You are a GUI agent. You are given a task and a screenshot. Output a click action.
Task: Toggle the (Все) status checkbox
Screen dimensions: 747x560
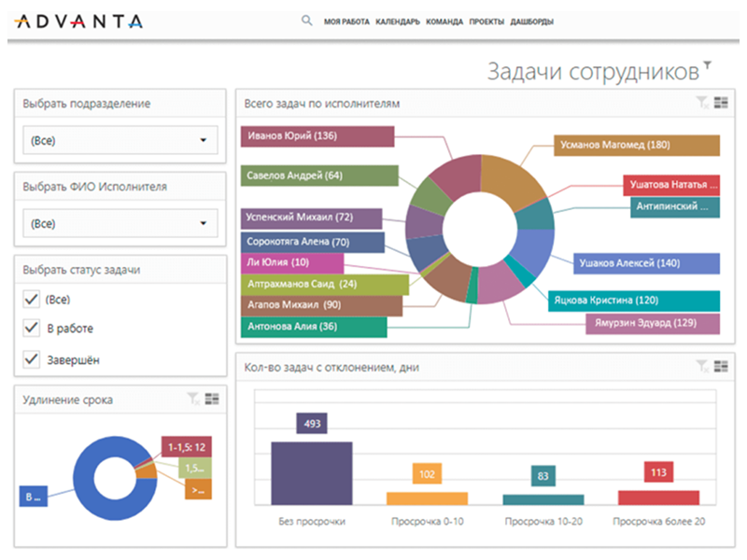coord(31,299)
